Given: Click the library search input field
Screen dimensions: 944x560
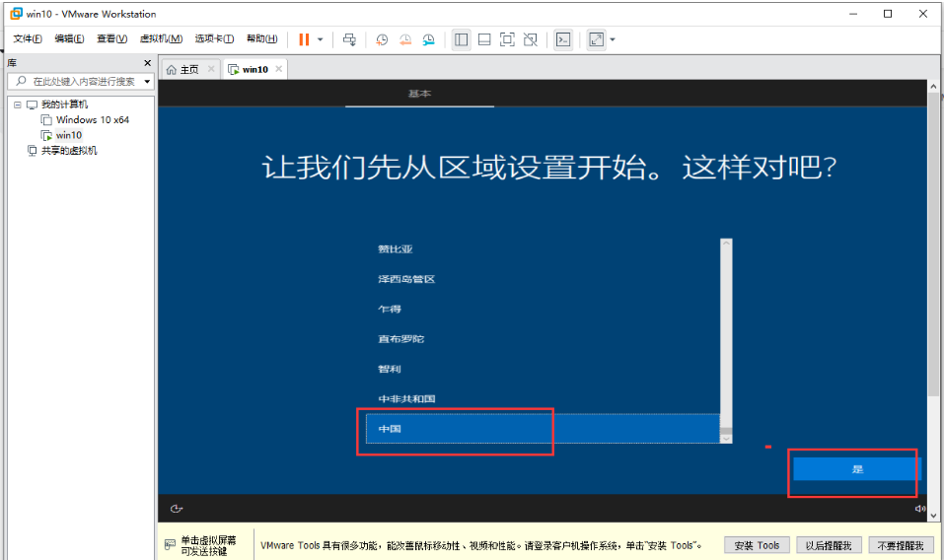Looking at the screenshot, I should 77,81.
